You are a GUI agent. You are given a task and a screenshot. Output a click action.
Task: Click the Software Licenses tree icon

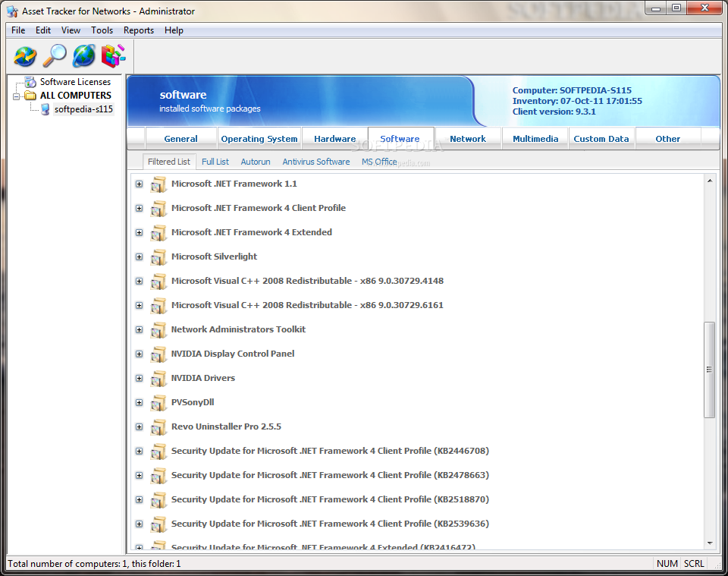pos(30,82)
